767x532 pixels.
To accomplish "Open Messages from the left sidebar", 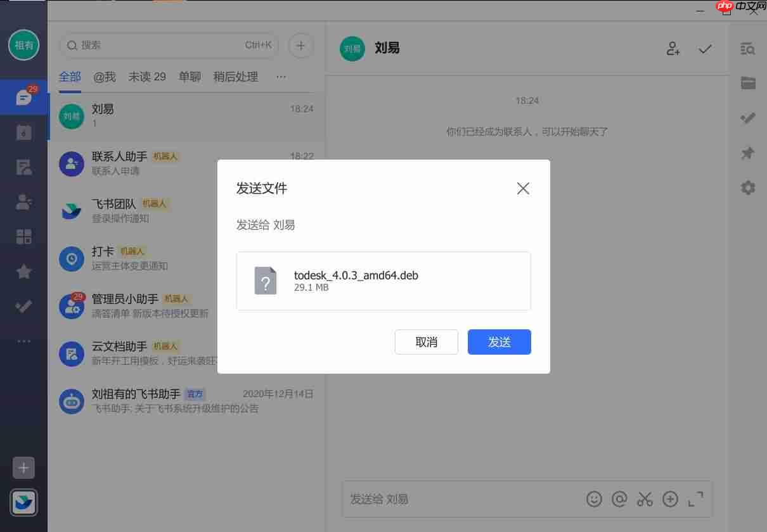I will [23, 97].
